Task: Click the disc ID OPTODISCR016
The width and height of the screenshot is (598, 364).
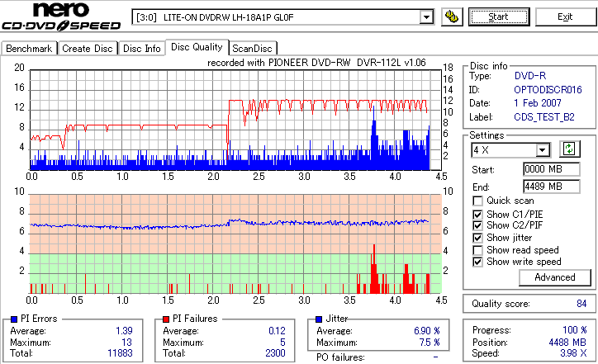Action: point(548,90)
